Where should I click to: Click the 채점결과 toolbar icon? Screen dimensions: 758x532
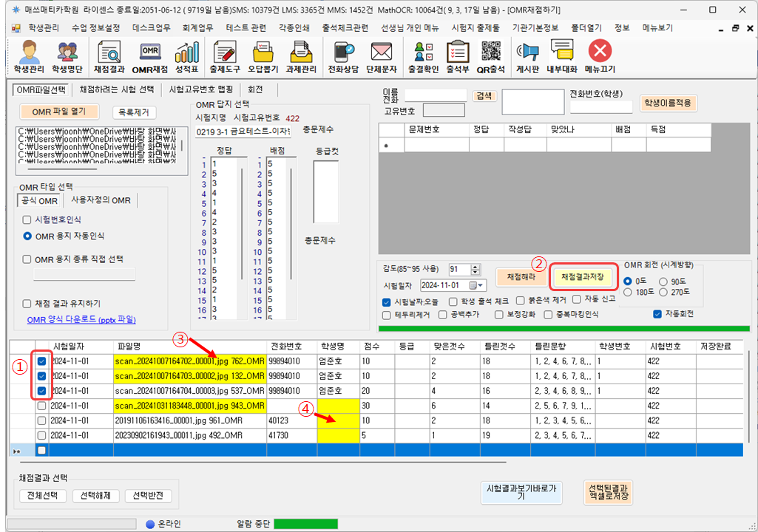(x=108, y=57)
